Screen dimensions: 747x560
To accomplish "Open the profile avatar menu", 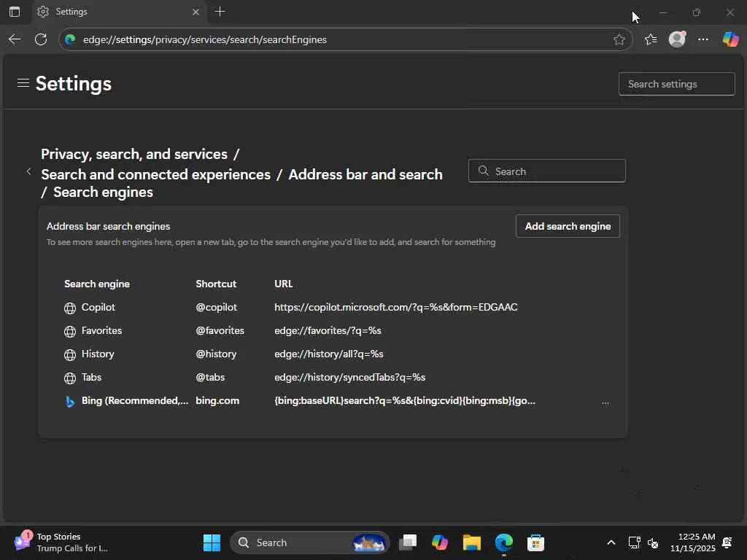I will (x=677, y=39).
